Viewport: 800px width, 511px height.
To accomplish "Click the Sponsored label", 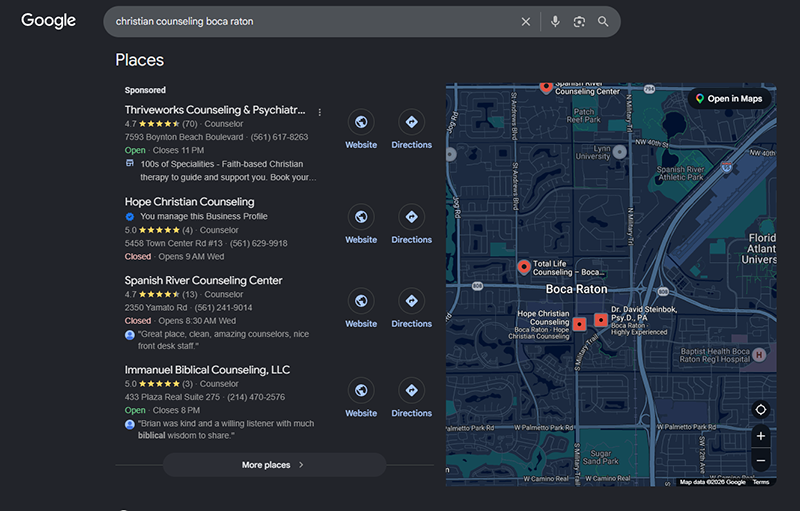I will pos(145,90).
